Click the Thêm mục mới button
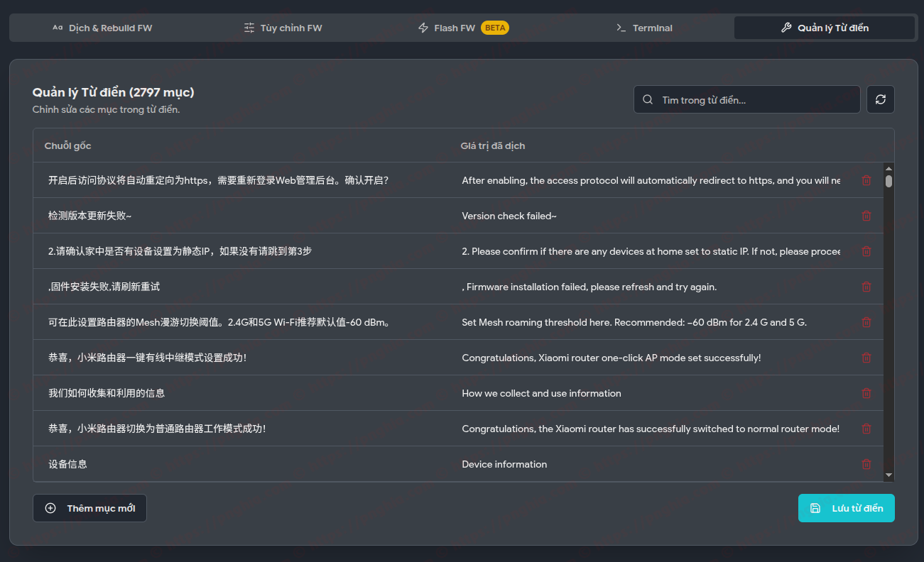Image resolution: width=924 pixels, height=562 pixels. [89, 508]
